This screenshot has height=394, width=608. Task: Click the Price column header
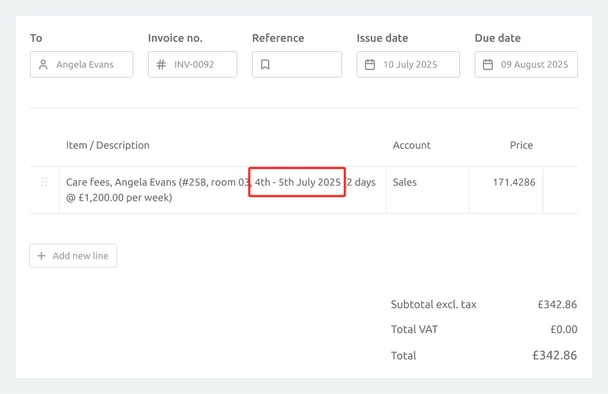(521, 145)
